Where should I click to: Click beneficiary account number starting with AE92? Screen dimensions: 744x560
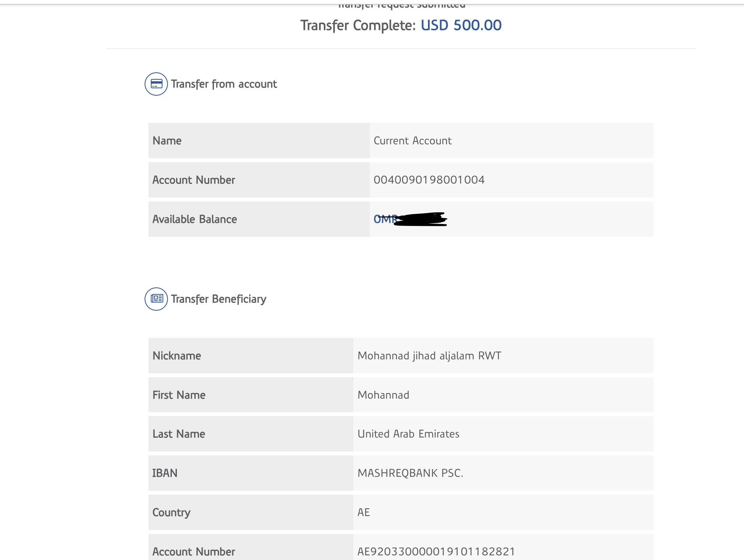(436, 551)
